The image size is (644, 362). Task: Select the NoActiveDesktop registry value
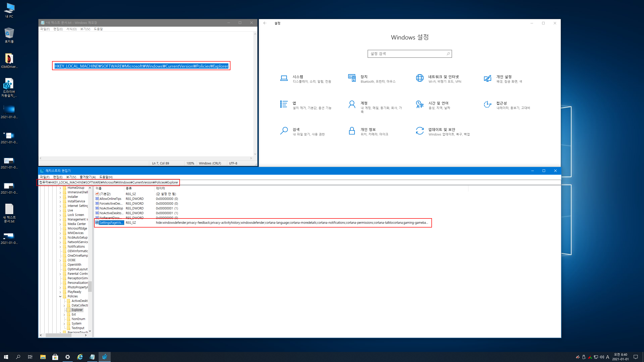click(x=111, y=208)
